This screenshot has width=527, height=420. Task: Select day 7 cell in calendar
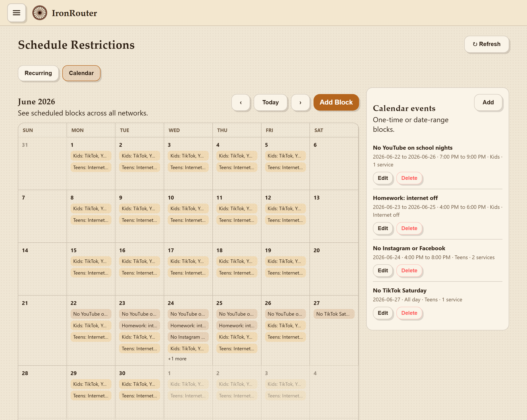[42, 216]
